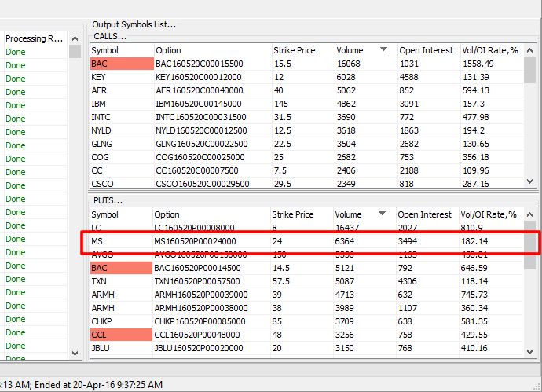Sort CALLS table by Volume column
Viewport: 542px width, 392px height.
(x=366, y=50)
